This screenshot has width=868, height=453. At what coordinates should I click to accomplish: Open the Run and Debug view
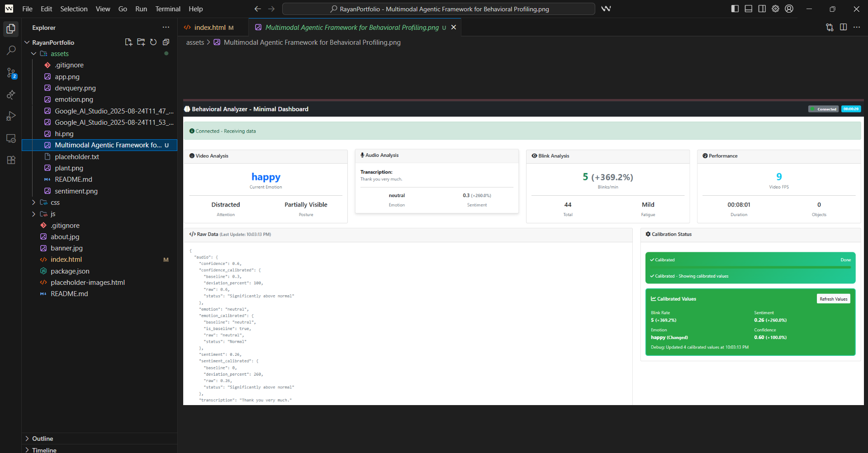[x=11, y=116]
